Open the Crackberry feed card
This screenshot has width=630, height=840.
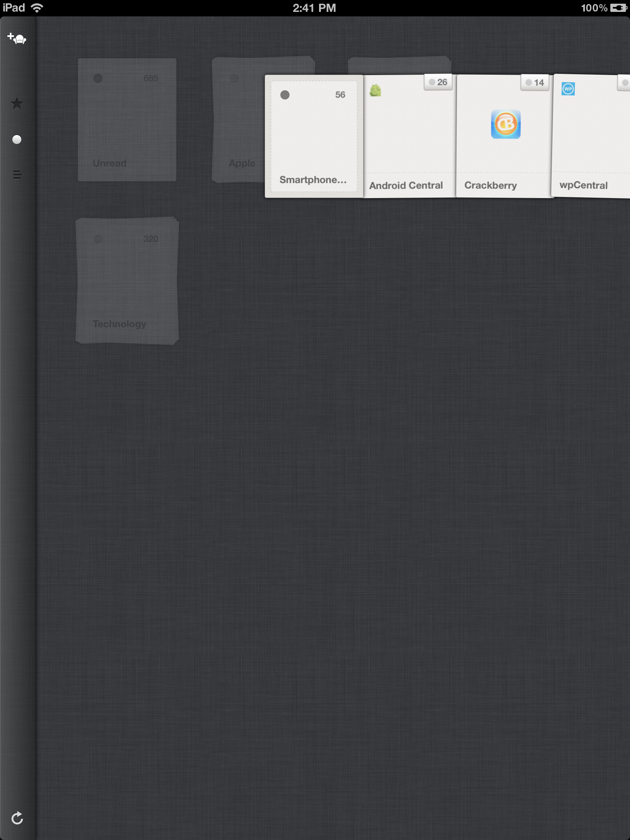(504, 136)
